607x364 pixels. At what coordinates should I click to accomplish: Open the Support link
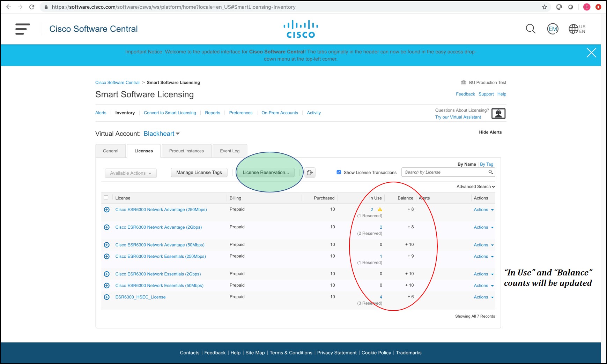coord(486,94)
